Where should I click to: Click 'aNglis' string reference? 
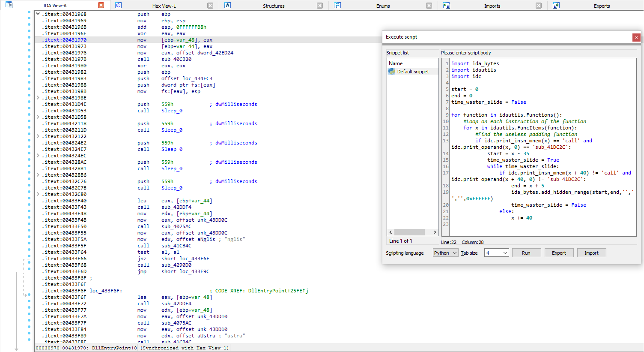click(x=206, y=239)
